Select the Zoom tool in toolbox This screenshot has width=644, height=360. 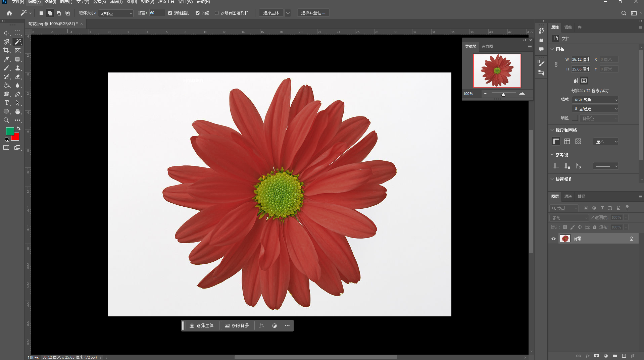pyautogui.click(x=6, y=120)
